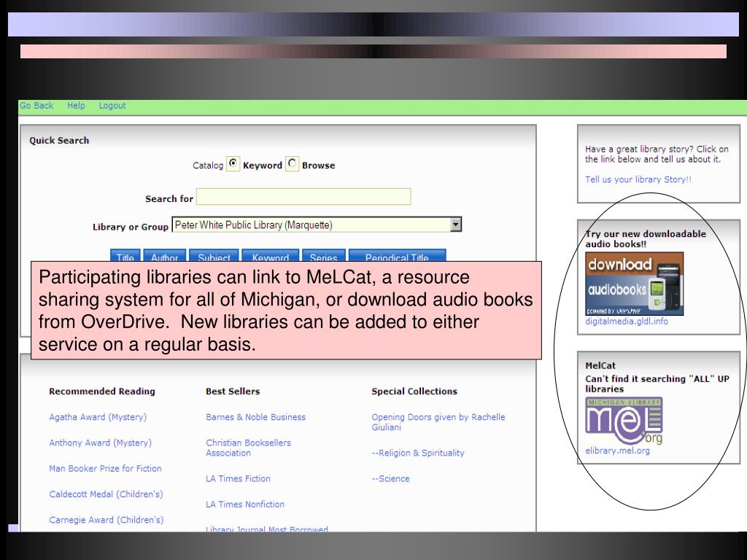Click the Go Back link
This screenshot has height=560, width=747.
(36, 106)
